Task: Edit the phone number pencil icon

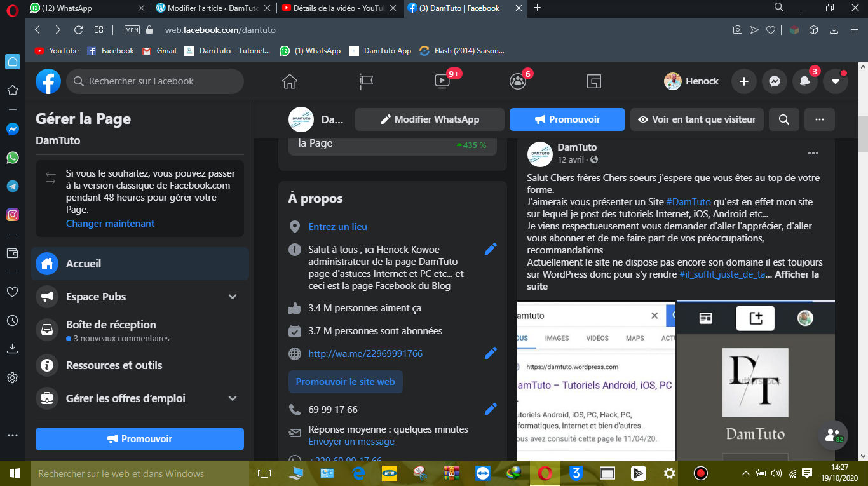Action: (491, 409)
